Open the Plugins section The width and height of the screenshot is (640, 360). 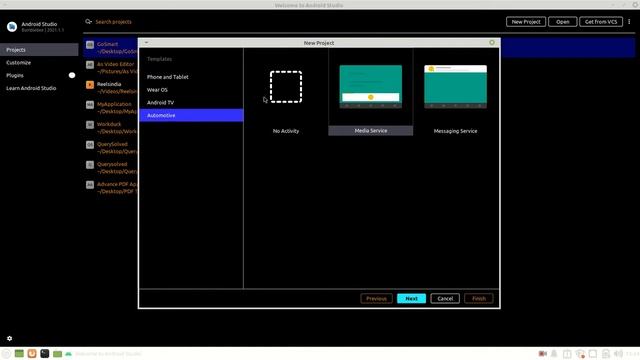click(x=39, y=75)
